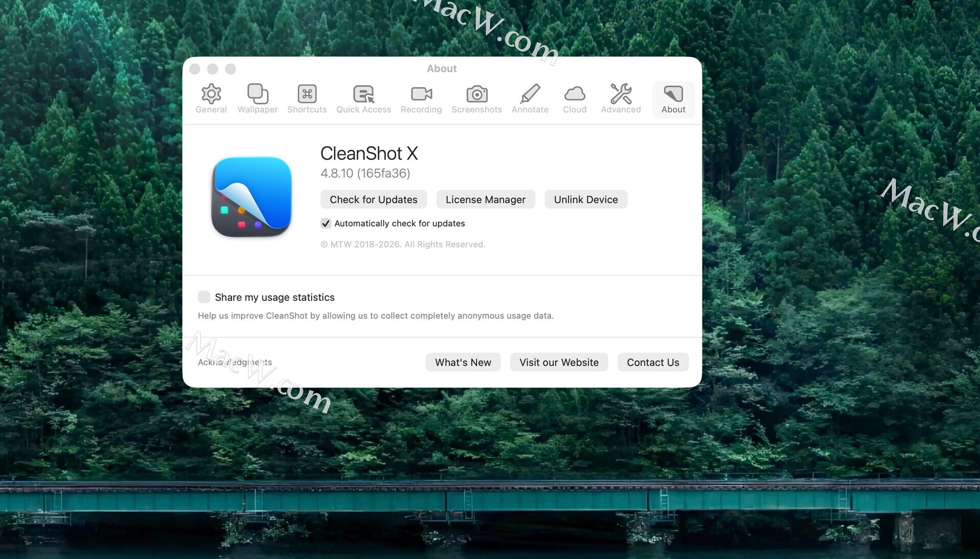Open the Shortcuts command-key pane

pyautogui.click(x=307, y=99)
